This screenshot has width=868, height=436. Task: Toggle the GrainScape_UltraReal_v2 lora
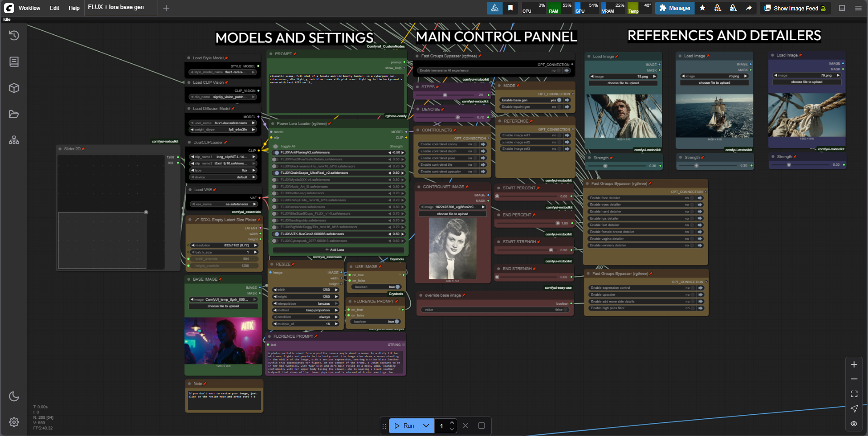coord(276,173)
